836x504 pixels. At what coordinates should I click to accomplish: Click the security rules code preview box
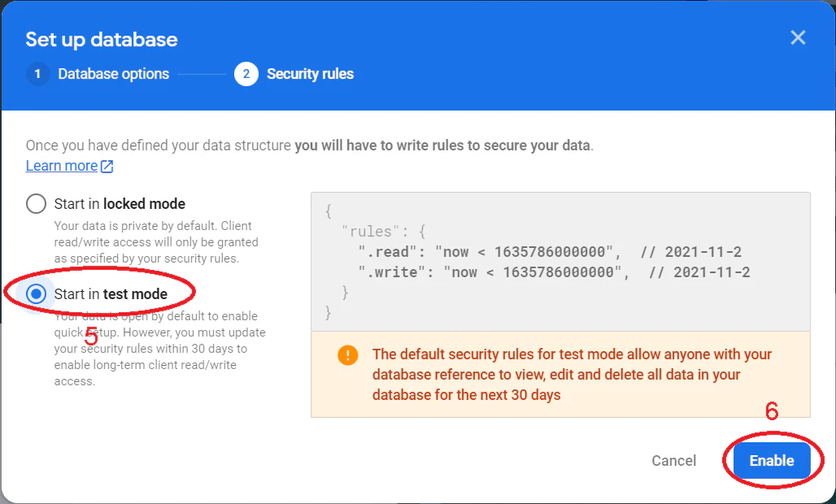tap(560, 262)
